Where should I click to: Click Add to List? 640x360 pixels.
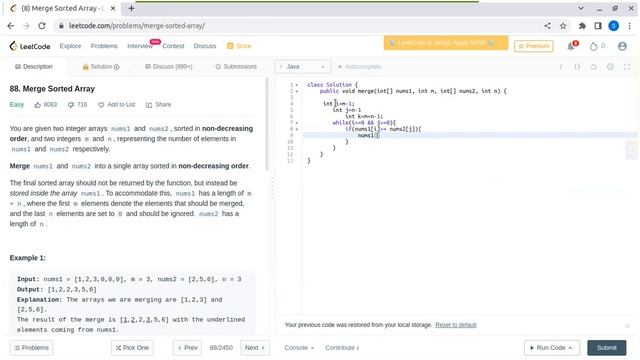117,105
